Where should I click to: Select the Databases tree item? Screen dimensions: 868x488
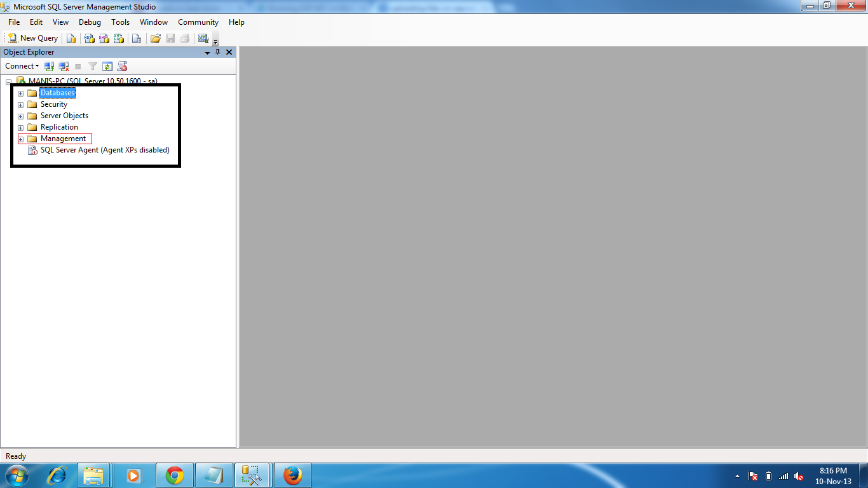click(x=57, y=93)
